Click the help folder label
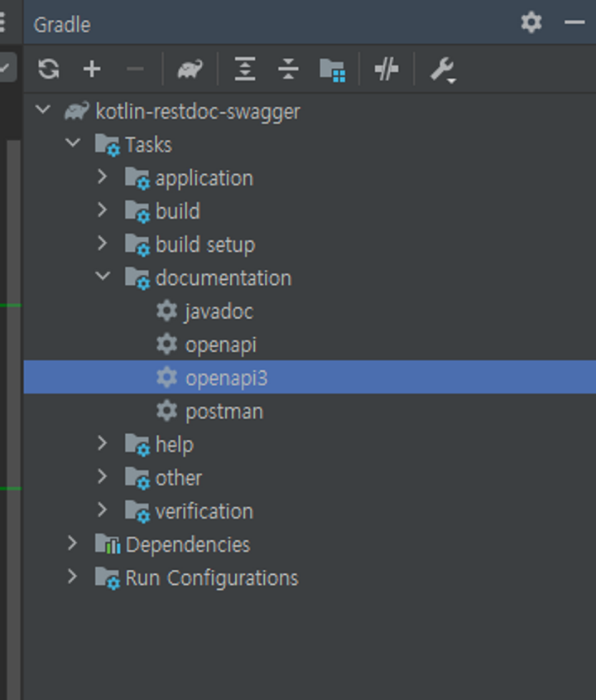596x700 pixels. [175, 446]
